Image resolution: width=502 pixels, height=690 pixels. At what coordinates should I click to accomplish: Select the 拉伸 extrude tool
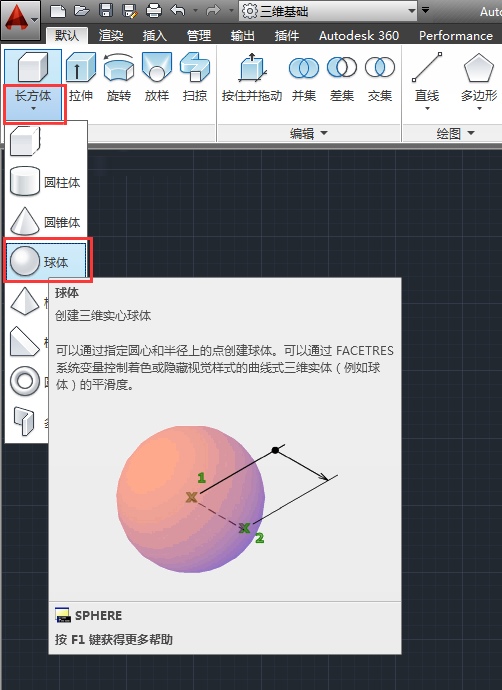point(81,77)
